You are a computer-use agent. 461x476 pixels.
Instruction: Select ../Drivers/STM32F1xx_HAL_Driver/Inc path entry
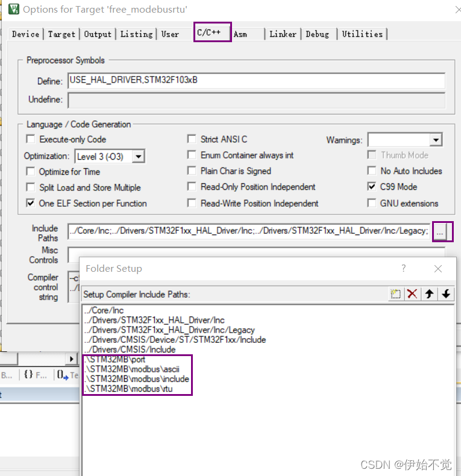[155, 320]
